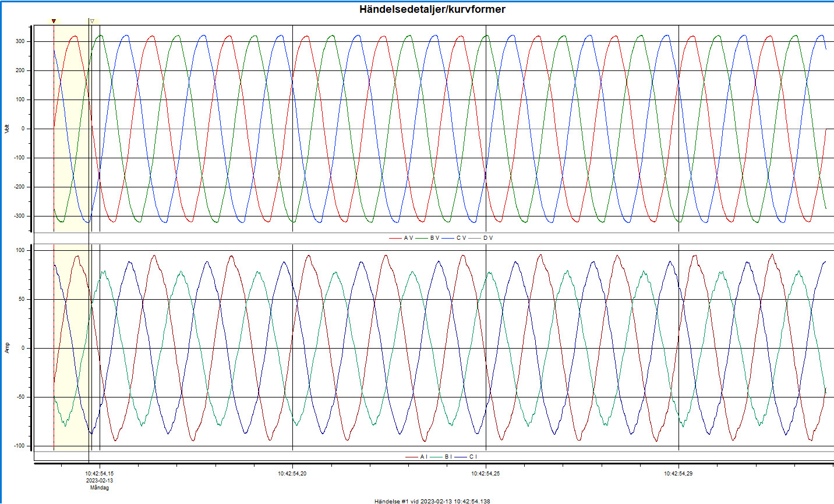Image resolution: width=834 pixels, height=504 pixels.
Task: Click the red trigger marker triangle
Action: 54,22
